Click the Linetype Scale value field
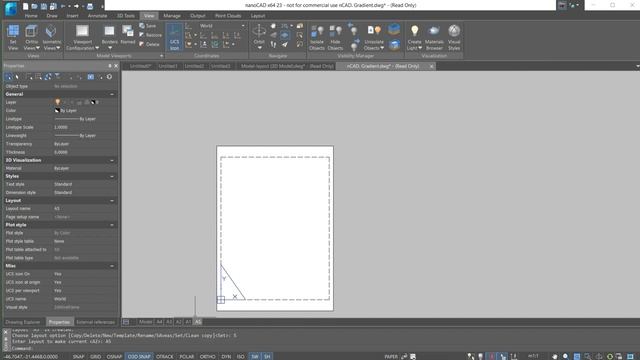This screenshot has height=360, width=640. pyautogui.click(x=85, y=127)
